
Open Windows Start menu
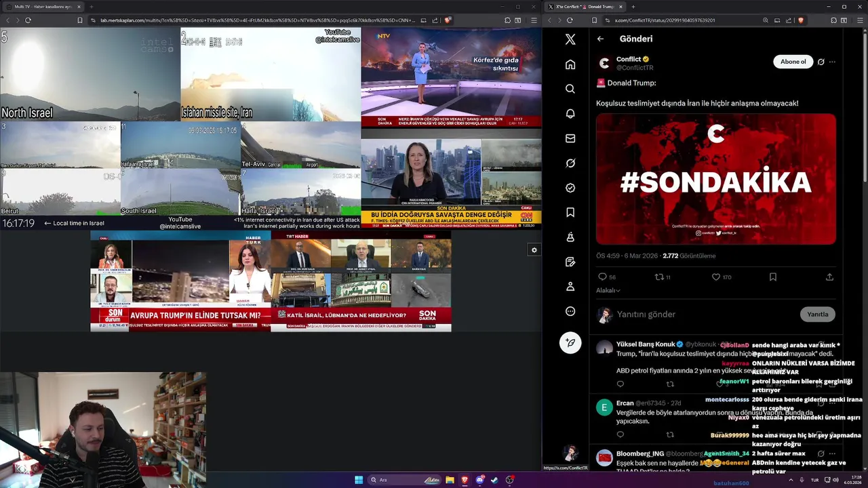(x=359, y=480)
